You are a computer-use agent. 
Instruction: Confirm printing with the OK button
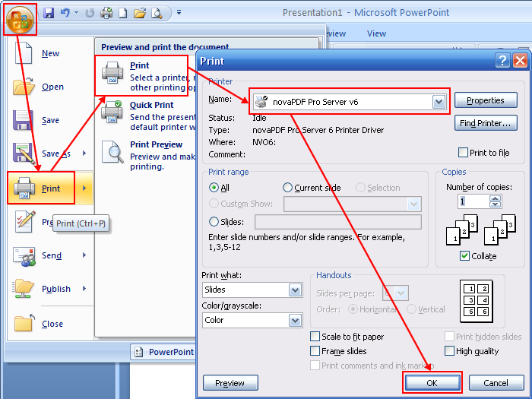click(x=432, y=383)
